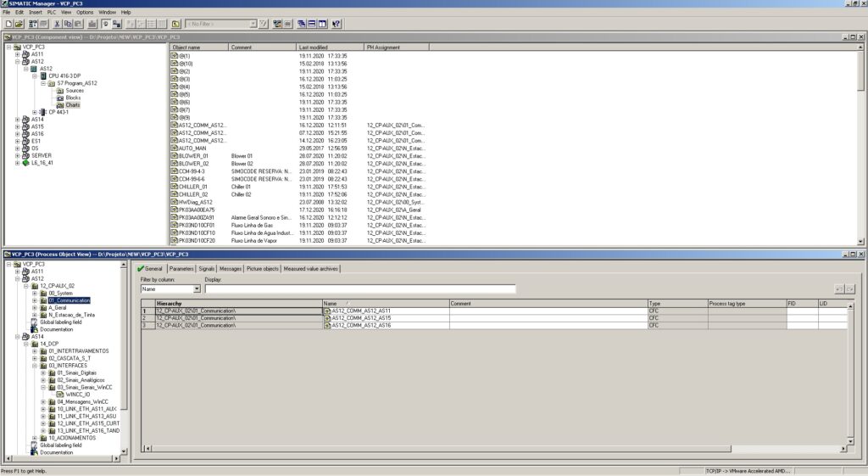Screen dimensions: 868x476
Task: Expand SERVER node in component view tree
Action: coord(17,156)
